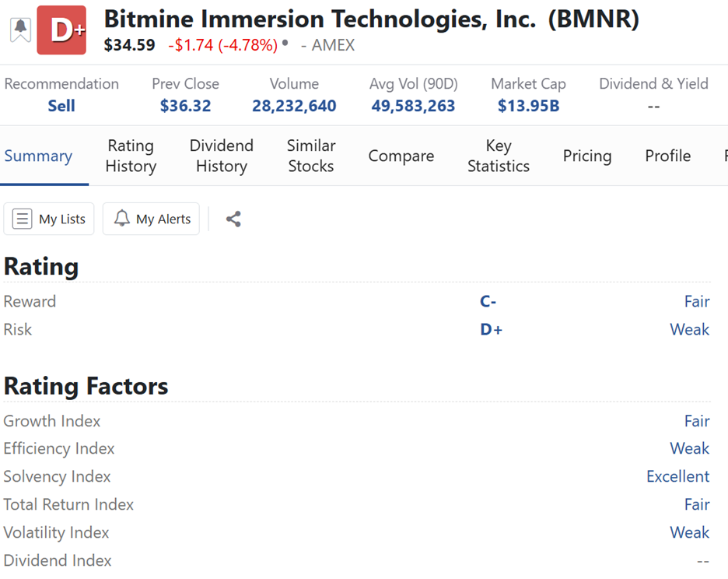
Task: Click the alert bell bookmark icon
Action: click(x=20, y=30)
